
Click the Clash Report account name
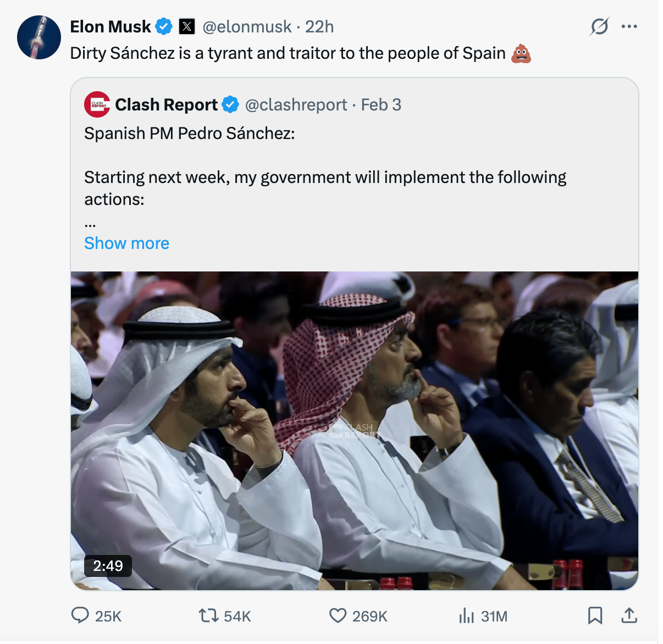point(166,104)
